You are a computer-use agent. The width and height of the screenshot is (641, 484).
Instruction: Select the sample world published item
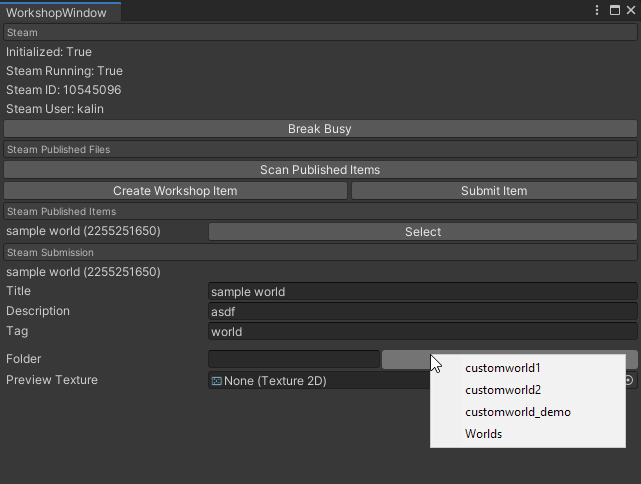pos(422,232)
